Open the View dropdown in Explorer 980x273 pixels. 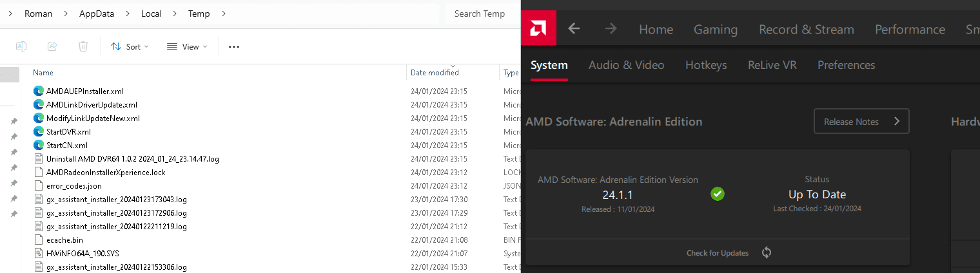coord(187,46)
